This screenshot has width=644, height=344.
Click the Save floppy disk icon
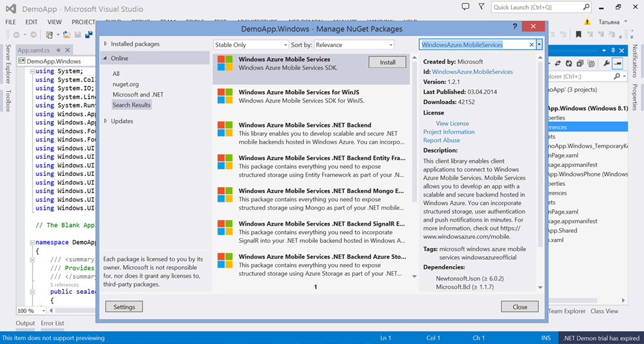[78, 35]
